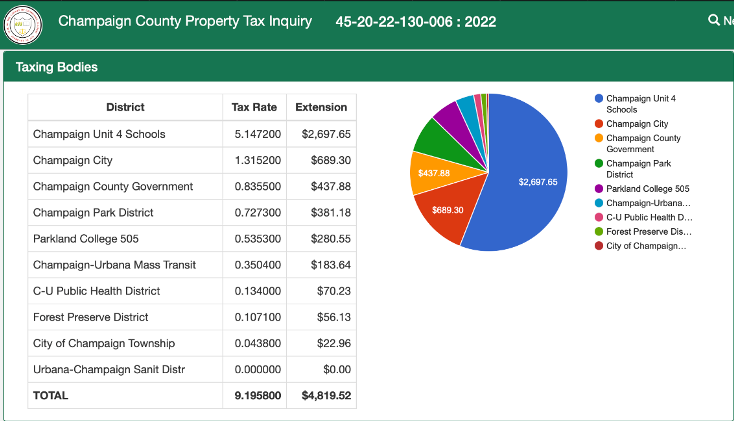
Task: Select the Champaign-Urbana Mass Transit cell
Action: click(125, 265)
